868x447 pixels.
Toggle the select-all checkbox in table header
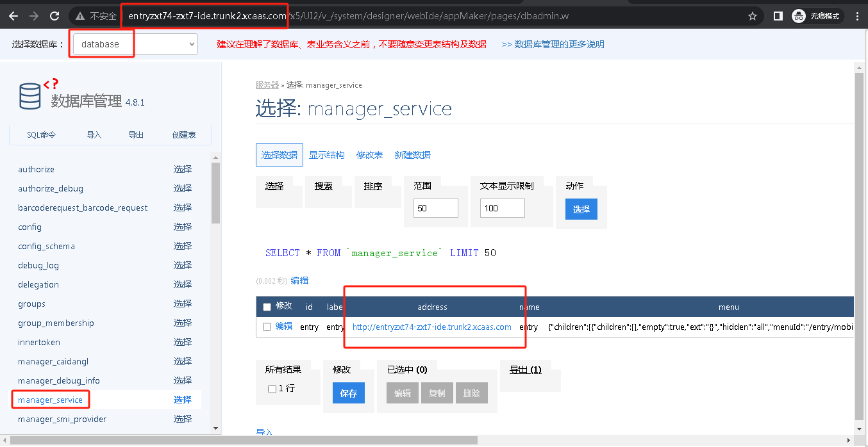(267, 307)
